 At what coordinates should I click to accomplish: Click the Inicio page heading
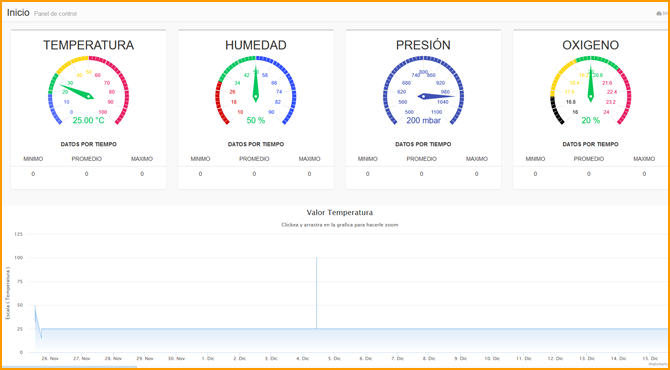(18, 12)
